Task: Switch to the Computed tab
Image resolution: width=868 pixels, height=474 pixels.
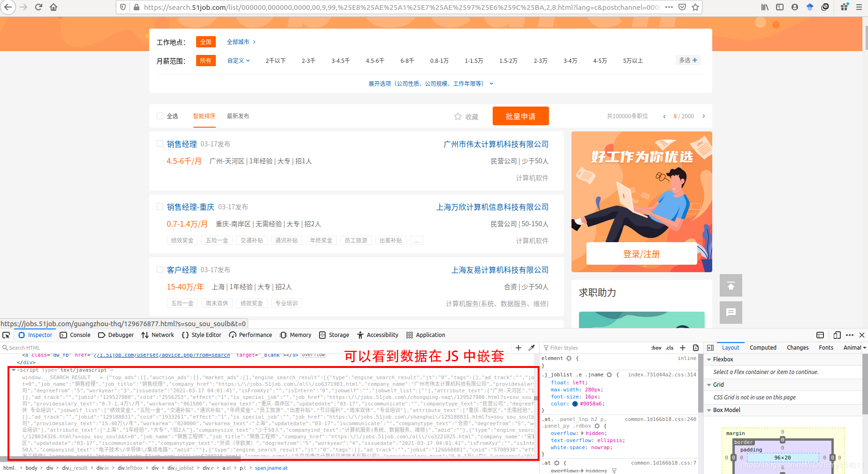Action: pos(763,347)
